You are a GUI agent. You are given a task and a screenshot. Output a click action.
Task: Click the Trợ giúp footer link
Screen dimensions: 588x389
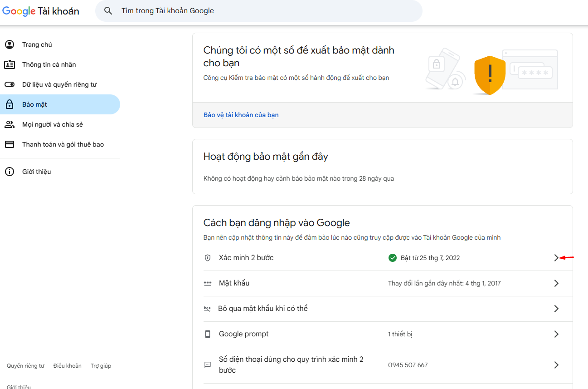101,366
